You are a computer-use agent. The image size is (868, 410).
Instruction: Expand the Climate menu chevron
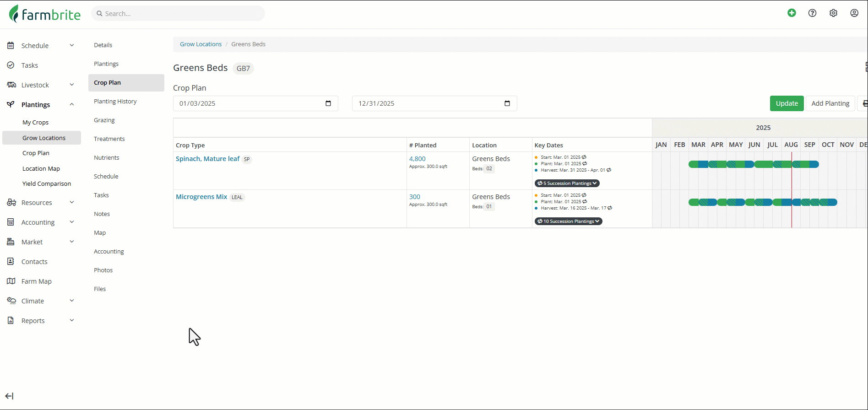72,300
